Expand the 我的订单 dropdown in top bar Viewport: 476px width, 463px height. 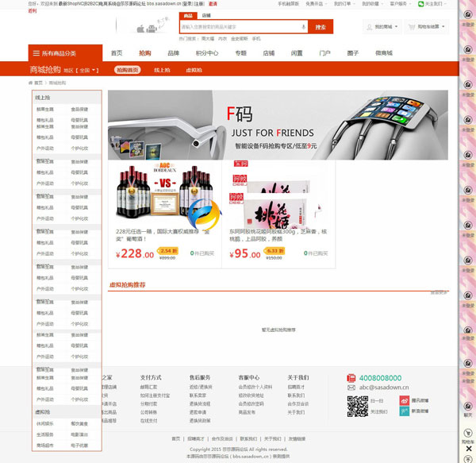(344, 4)
